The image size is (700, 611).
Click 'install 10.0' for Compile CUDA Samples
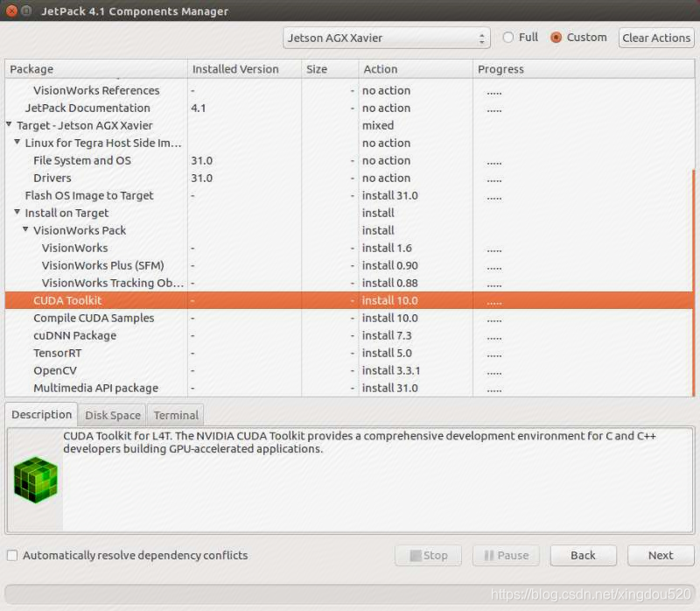coord(389,318)
